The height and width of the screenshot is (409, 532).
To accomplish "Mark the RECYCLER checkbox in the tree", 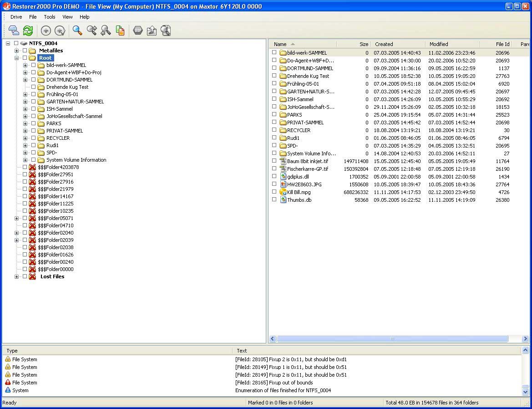I will click(x=34, y=138).
